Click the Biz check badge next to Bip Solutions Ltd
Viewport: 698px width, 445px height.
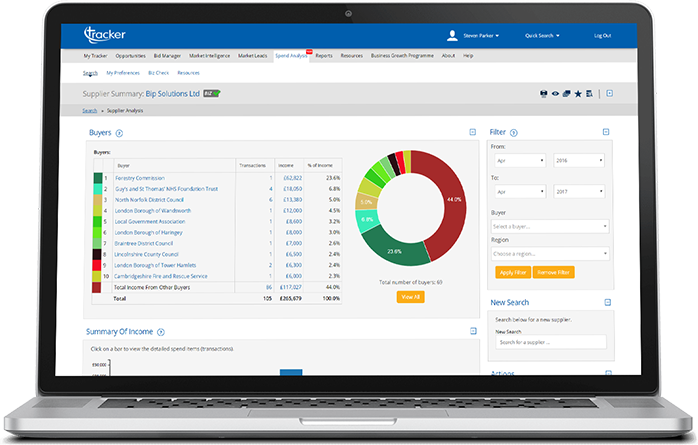point(212,94)
